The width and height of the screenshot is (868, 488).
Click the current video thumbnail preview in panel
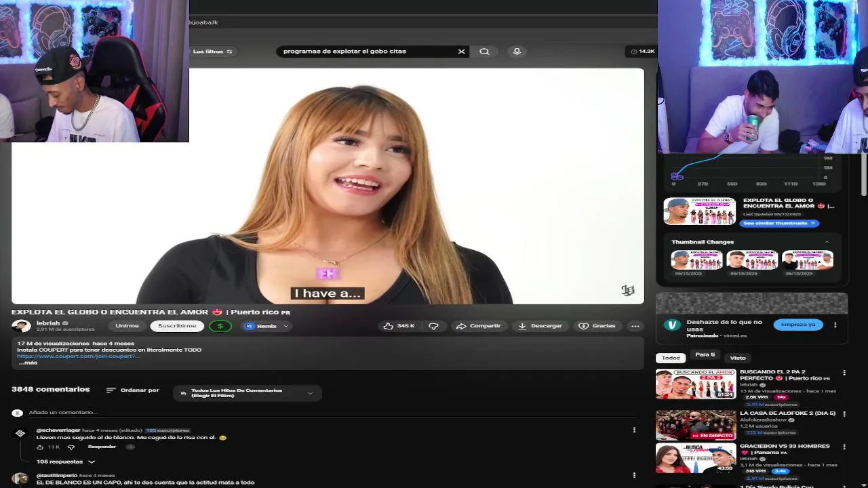coord(699,211)
